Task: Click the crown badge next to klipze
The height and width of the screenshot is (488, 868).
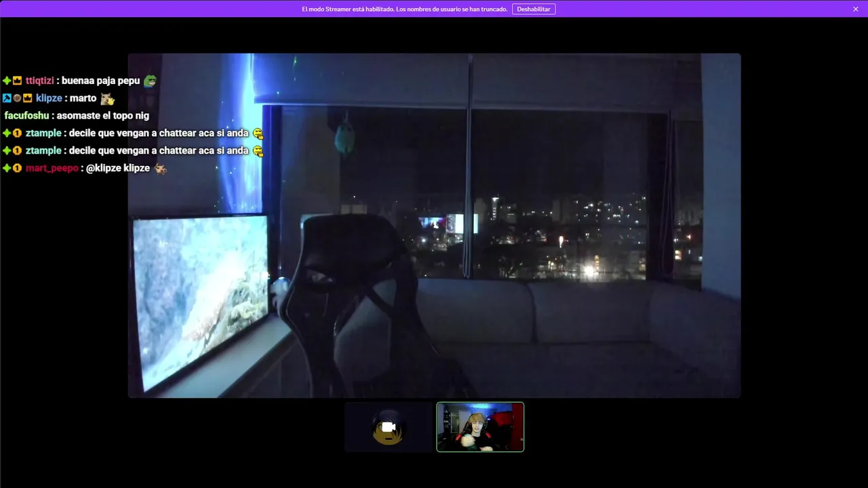Action: pos(28,98)
